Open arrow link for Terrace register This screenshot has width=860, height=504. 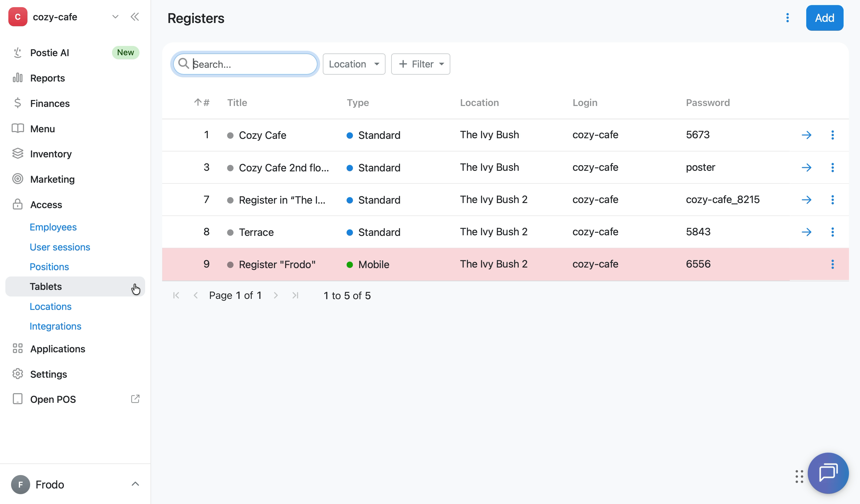[x=807, y=232]
